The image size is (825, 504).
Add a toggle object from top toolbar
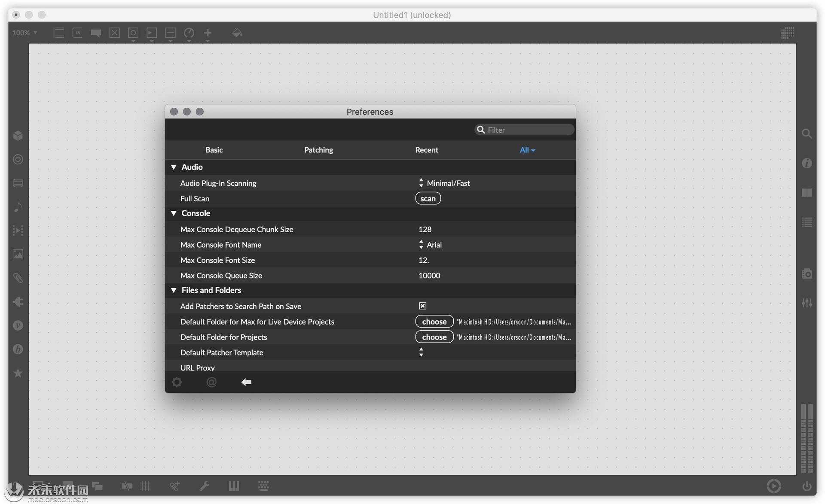[x=114, y=33]
